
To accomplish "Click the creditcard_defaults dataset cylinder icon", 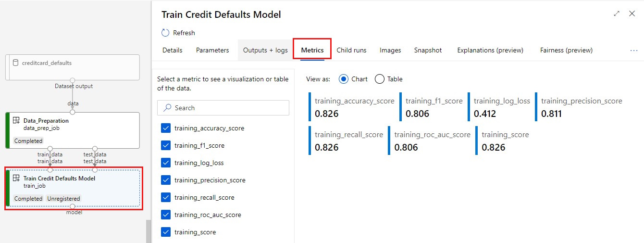I will point(15,63).
